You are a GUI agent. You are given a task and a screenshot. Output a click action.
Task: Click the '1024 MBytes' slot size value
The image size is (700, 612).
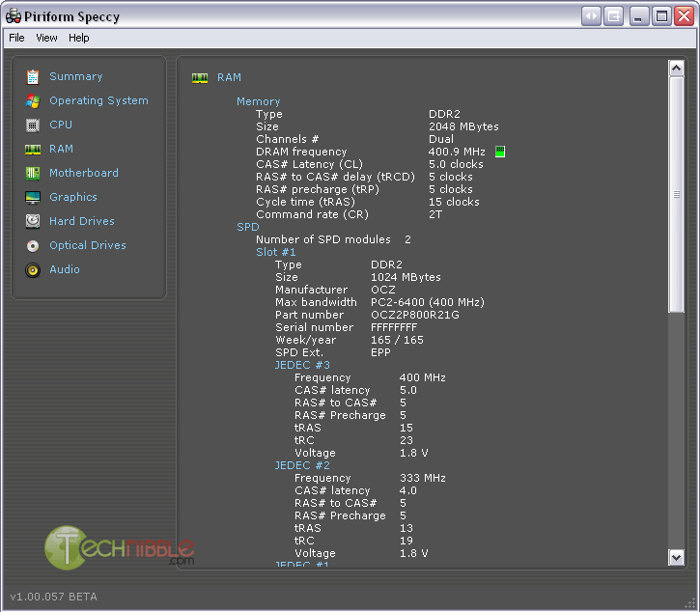click(x=406, y=277)
